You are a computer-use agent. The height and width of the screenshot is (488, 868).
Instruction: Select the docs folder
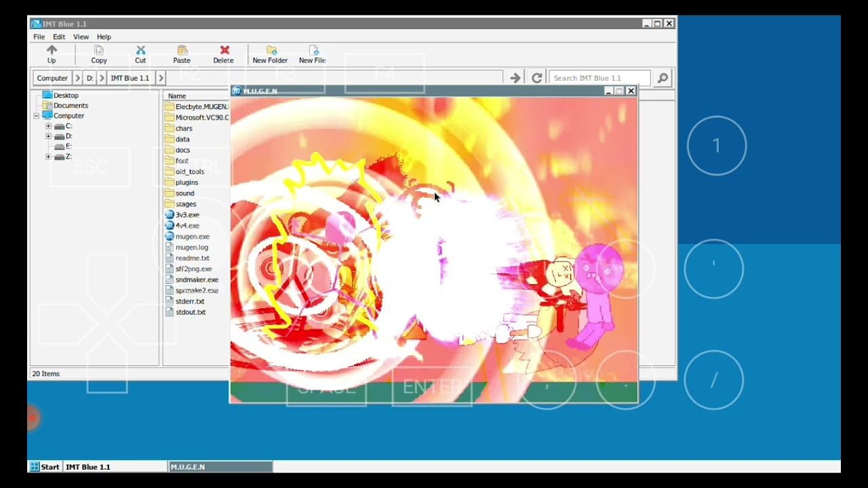(x=178, y=150)
